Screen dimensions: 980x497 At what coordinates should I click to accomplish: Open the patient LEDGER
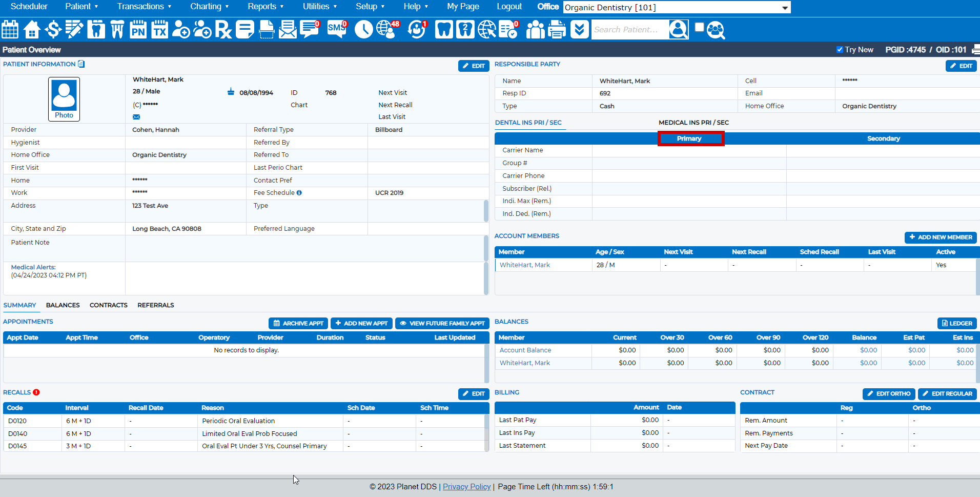pyautogui.click(x=956, y=323)
